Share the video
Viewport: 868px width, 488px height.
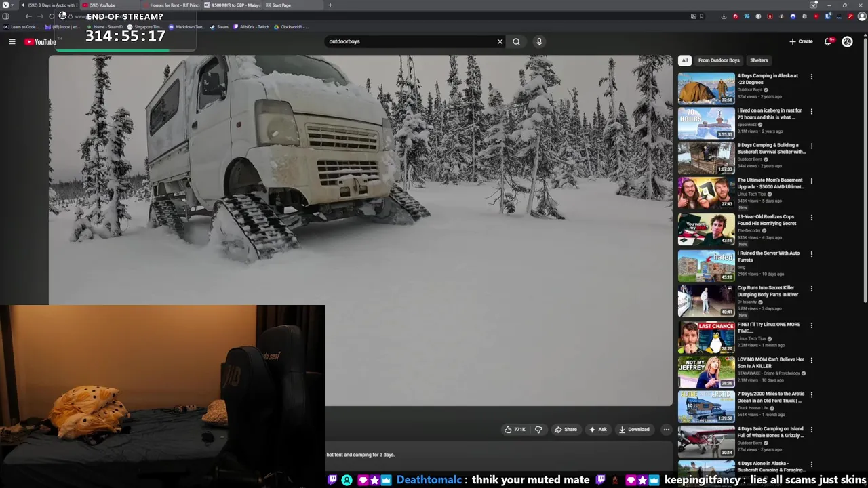coord(566,429)
